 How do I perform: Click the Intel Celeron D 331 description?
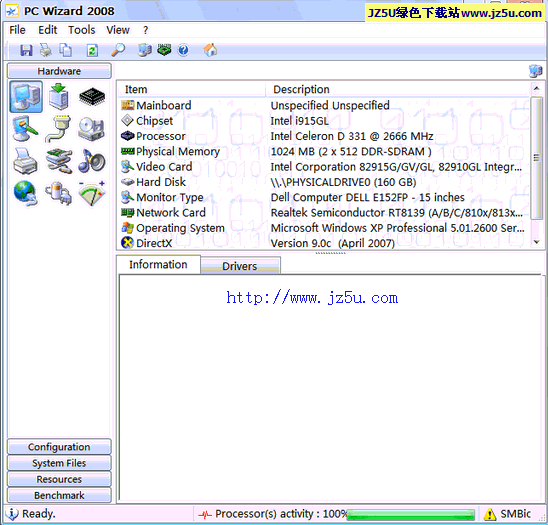tap(352, 136)
